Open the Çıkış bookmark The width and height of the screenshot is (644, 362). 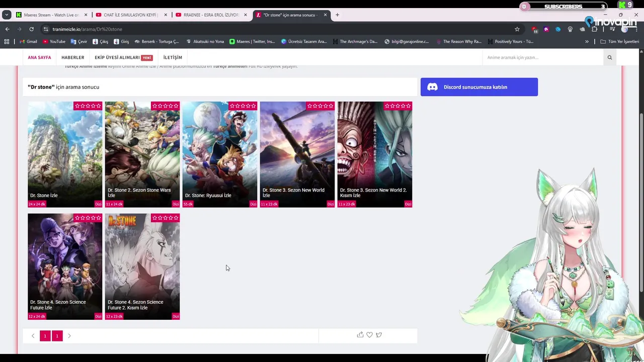(x=100, y=42)
